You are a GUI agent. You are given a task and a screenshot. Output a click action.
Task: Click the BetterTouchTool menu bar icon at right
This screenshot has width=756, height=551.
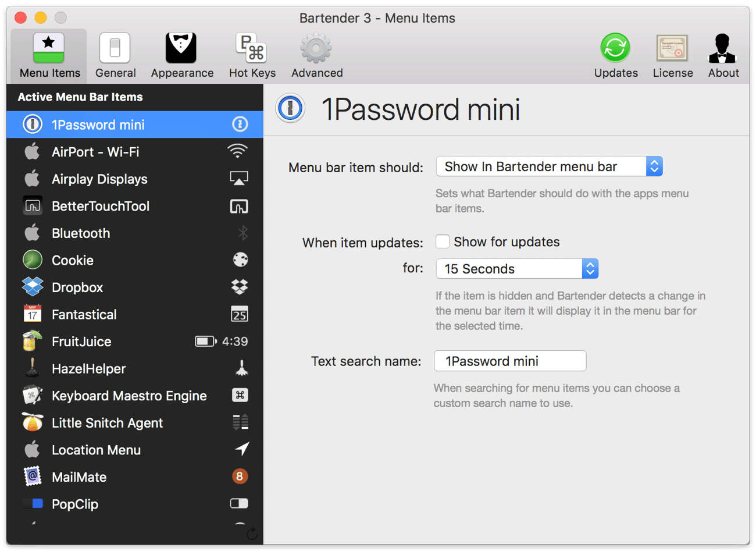(x=239, y=206)
